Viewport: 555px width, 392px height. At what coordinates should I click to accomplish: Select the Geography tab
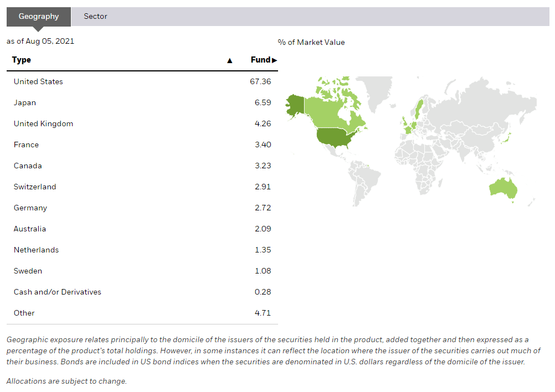pyautogui.click(x=39, y=17)
